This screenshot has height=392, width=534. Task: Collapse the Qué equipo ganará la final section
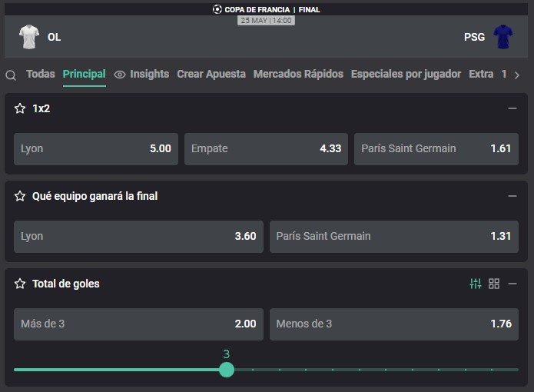pos(512,196)
